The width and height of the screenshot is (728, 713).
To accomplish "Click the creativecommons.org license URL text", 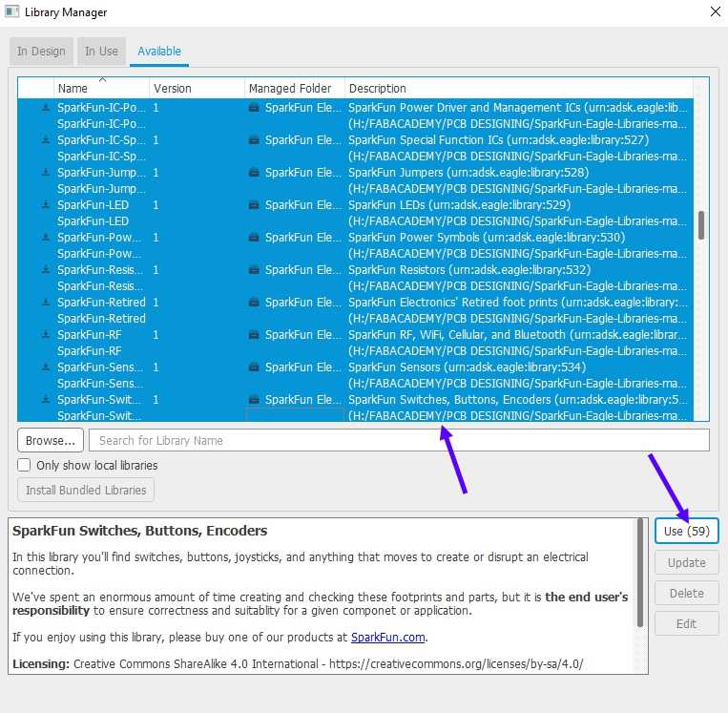I will pos(456,663).
